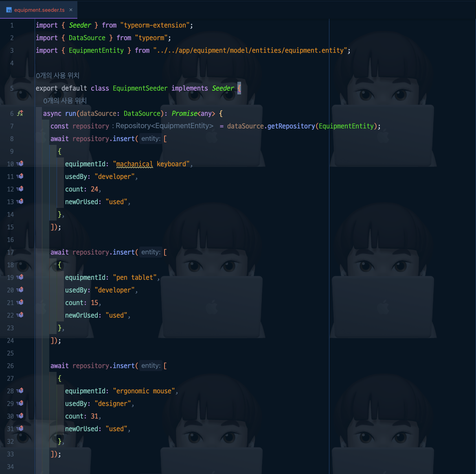Click gutter marker icon on line 19
Viewport: 476px width, 474px height.
tap(20, 277)
